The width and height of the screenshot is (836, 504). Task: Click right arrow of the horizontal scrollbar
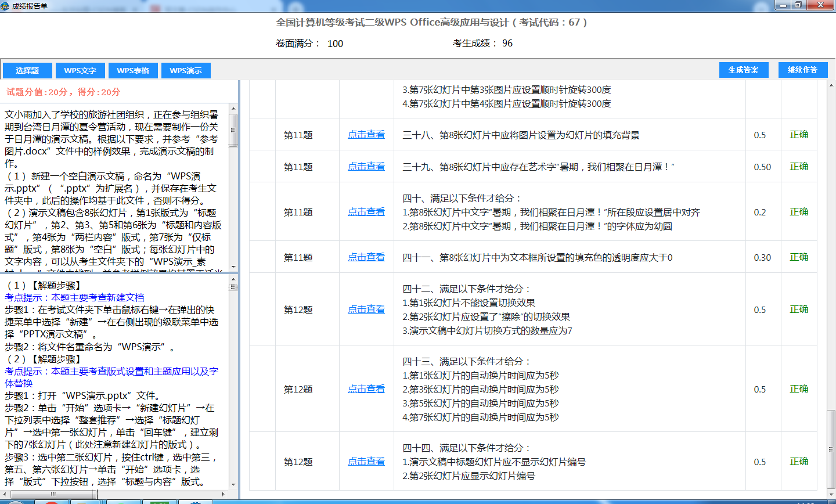[224, 494]
